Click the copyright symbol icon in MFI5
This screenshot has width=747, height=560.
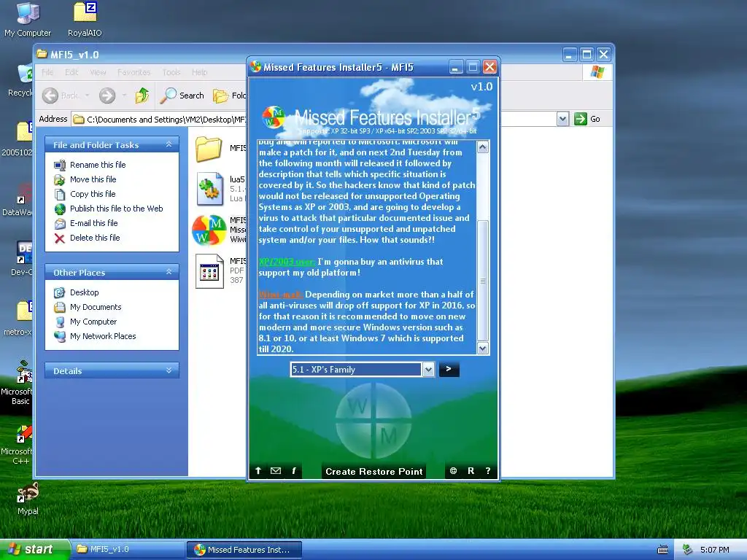(x=453, y=470)
